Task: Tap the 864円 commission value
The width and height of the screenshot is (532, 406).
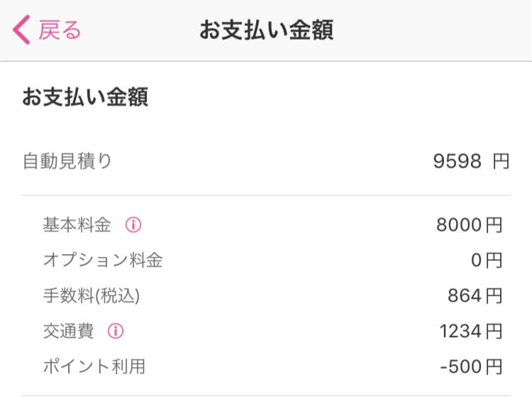Action: 475,296
